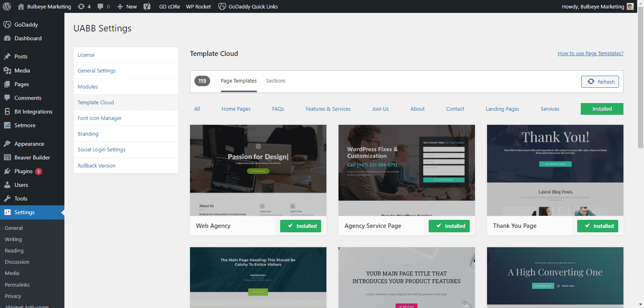Screen dimensions: 644x308
Task: Click the Setmore icon in the sidebar
Action: (7, 125)
